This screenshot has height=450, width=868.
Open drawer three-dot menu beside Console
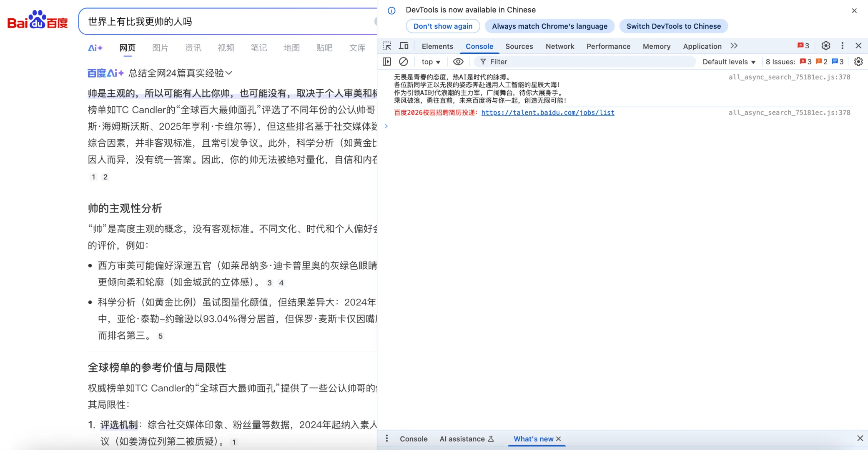[387, 438]
